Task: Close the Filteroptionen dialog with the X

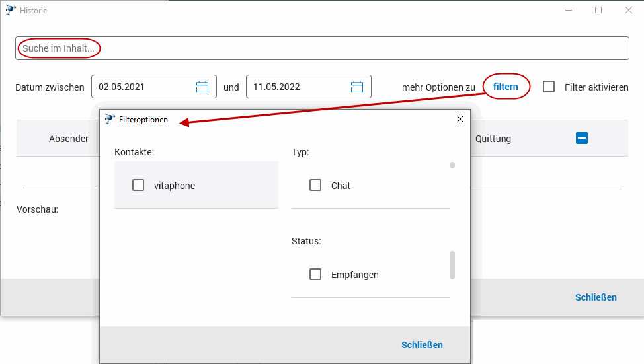Action: pos(460,120)
